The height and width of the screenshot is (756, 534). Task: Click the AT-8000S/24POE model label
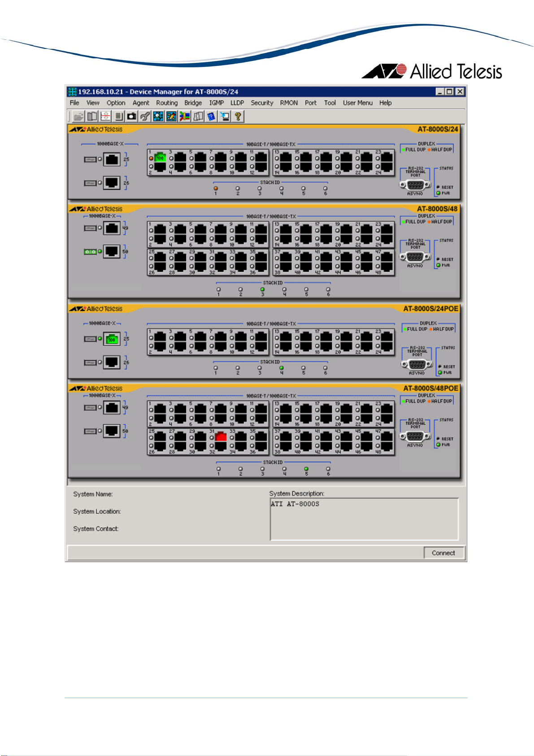point(430,309)
